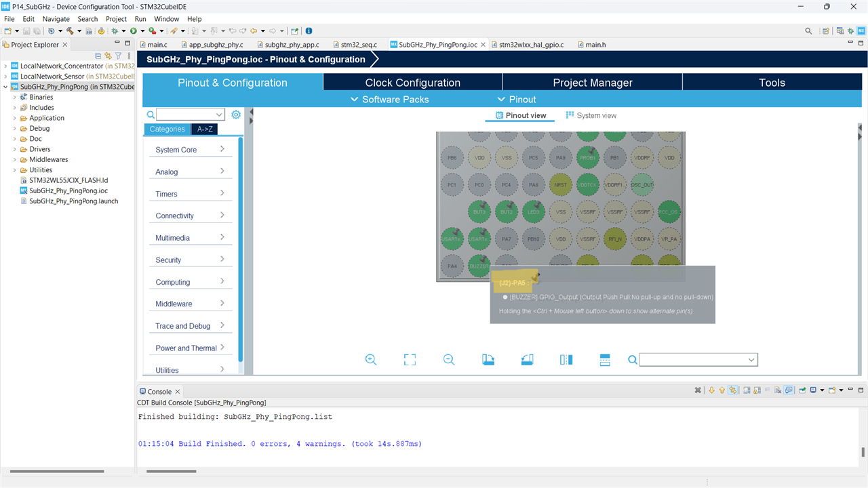Click the Pinout & Configuration tab
This screenshot has height=488, width=868.
coord(233,83)
